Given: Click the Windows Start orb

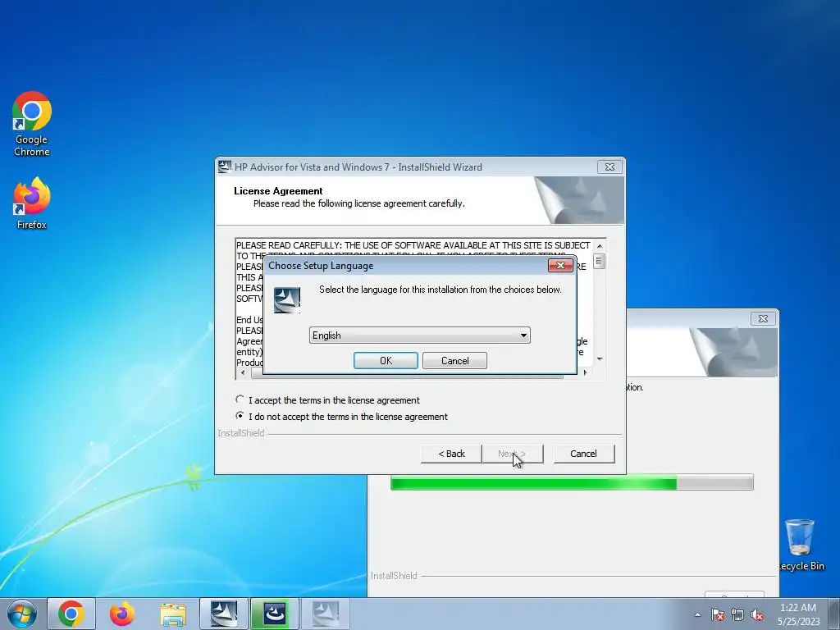Looking at the screenshot, I should 22,614.
